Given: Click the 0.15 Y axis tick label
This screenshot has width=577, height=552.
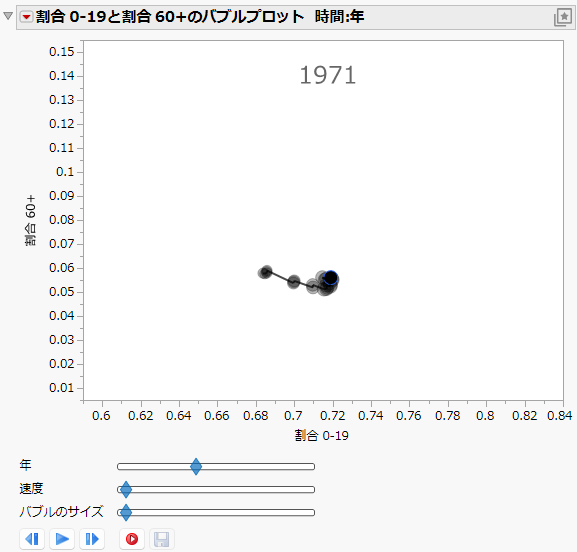Looking at the screenshot, I should click(61, 52).
